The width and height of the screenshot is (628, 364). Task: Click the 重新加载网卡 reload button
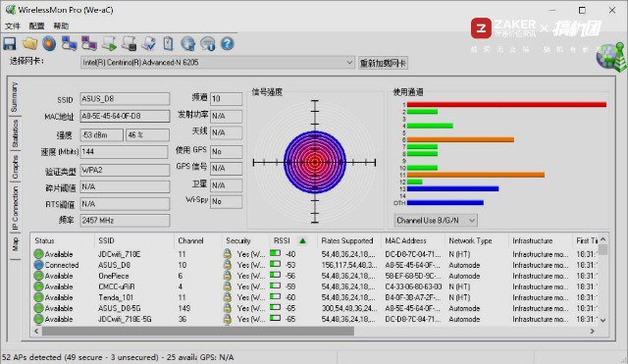(x=383, y=63)
